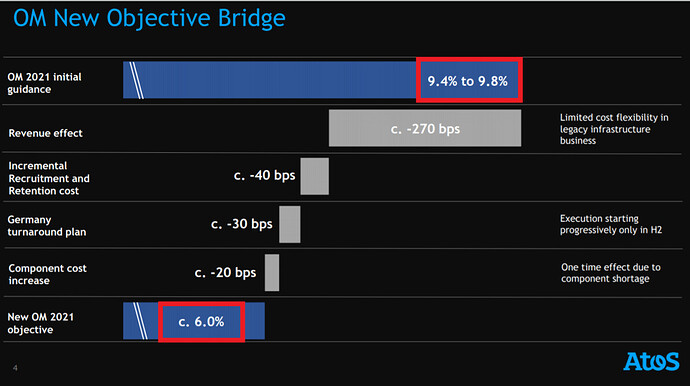Click gray bar next to c. -30 bps
Image resolution: width=690 pixels, height=386 pixels.
(290, 224)
